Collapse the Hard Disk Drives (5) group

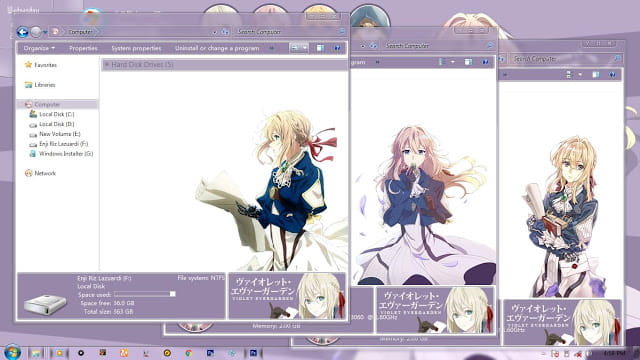point(107,64)
